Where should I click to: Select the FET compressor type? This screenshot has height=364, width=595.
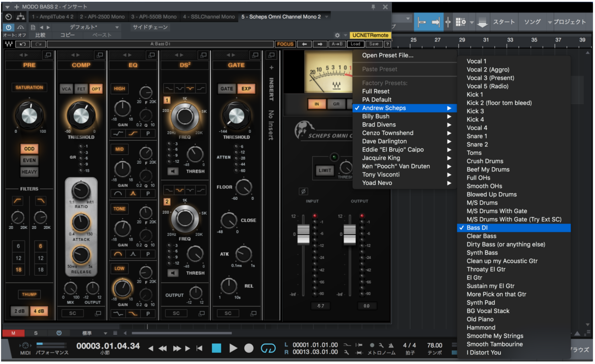point(81,89)
